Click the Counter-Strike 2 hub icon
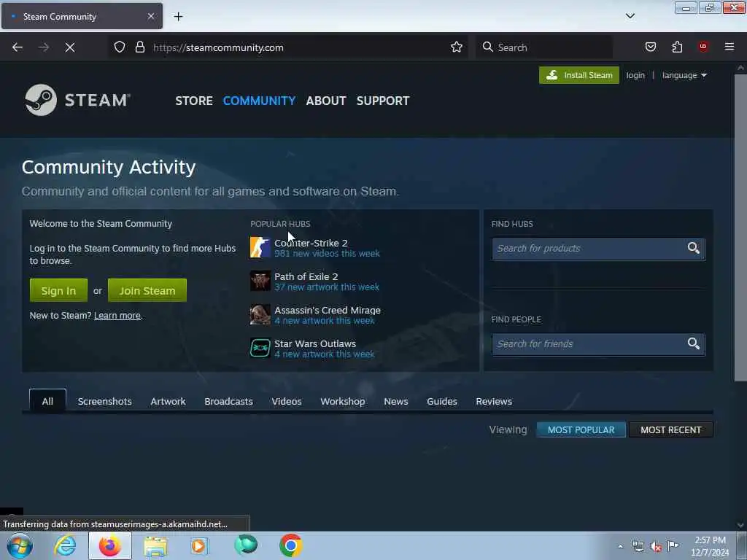 (260, 248)
